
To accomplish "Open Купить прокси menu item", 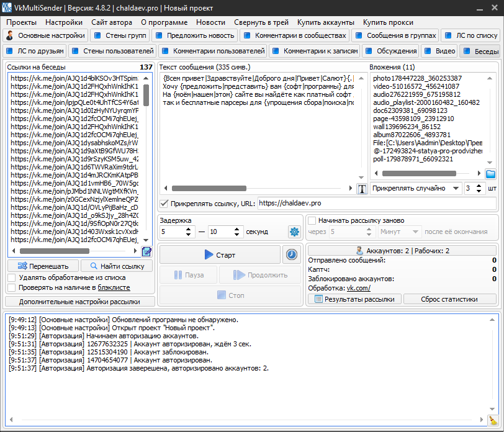I will (388, 22).
